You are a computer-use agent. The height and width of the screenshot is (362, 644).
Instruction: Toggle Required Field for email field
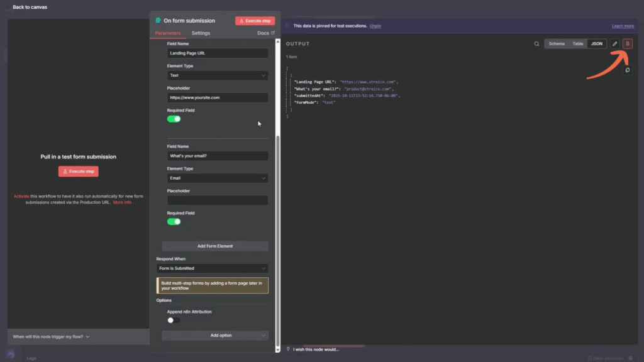tap(174, 221)
